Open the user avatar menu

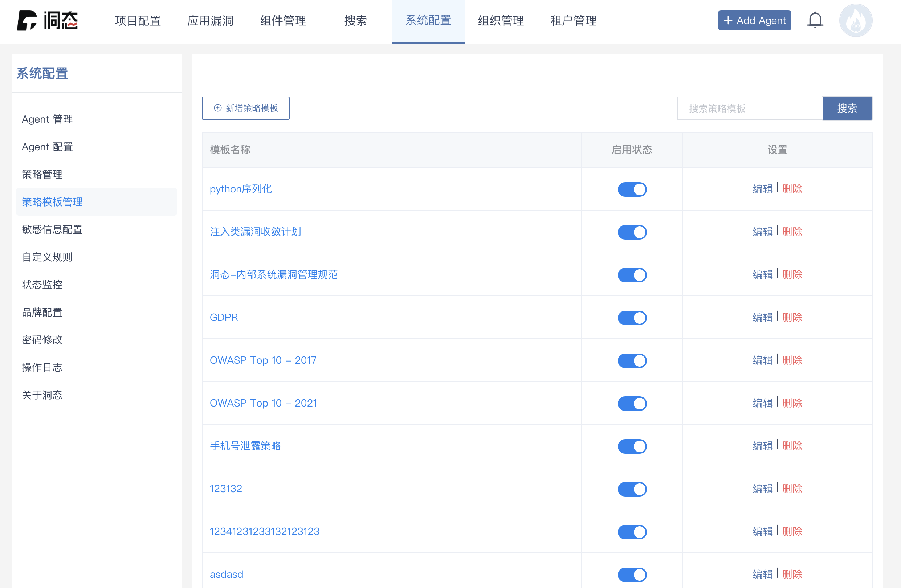click(x=856, y=20)
